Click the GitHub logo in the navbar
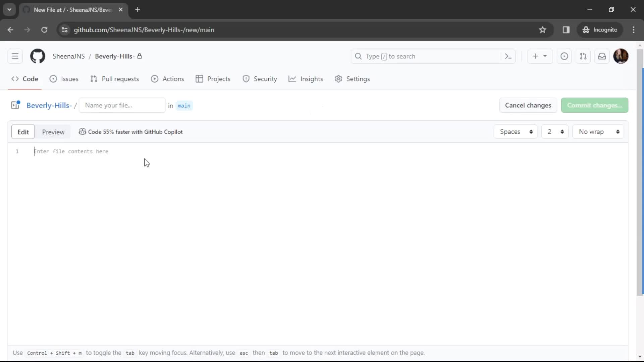The width and height of the screenshot is (644, 362). click(37, 56)
